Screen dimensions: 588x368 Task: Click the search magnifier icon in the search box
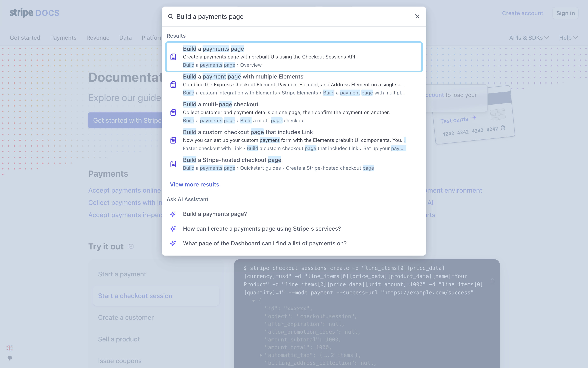click(170, 16)
